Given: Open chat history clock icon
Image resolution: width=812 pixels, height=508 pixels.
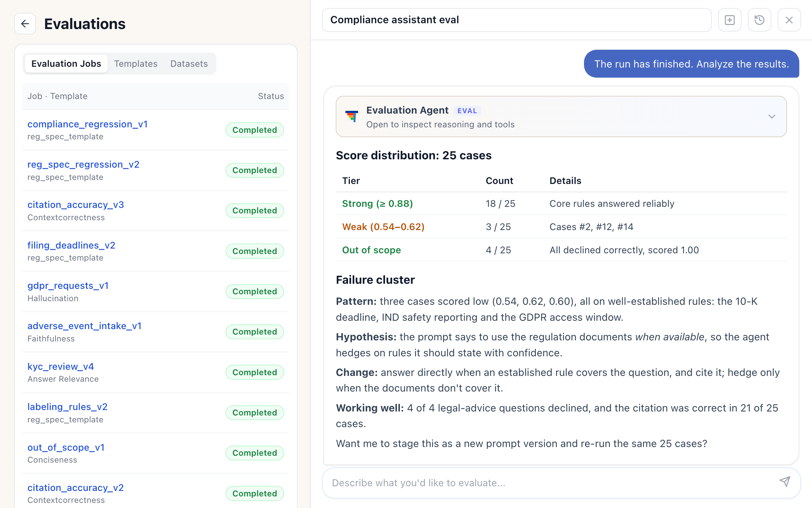Looking at the screenshot, I should click(759, 20).
